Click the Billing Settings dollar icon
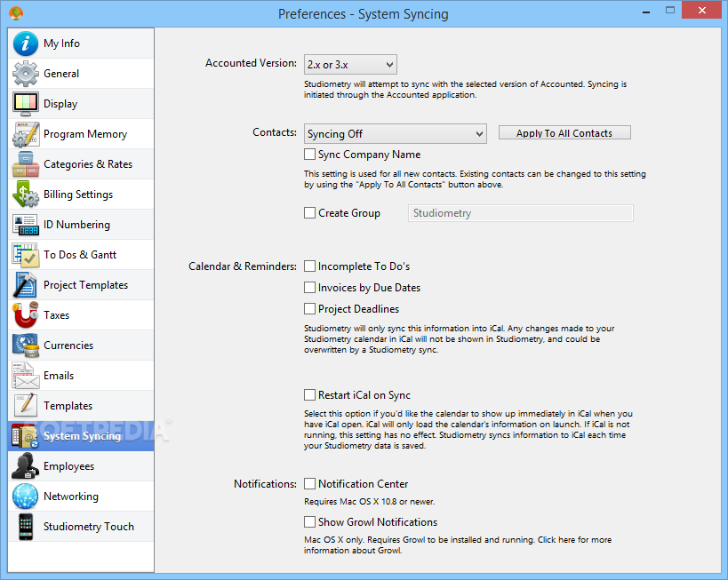 pos(26,195)
